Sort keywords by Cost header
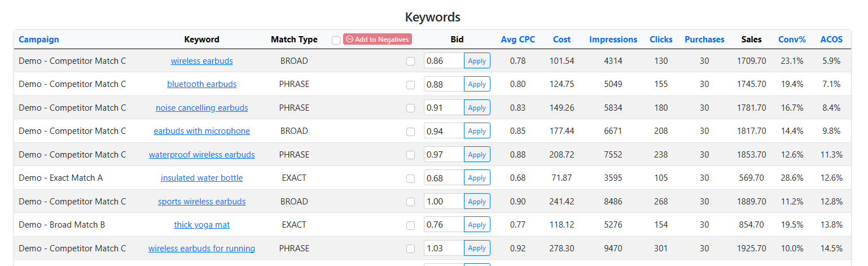The width and height of the screenshot is (868, 266). 562,40
